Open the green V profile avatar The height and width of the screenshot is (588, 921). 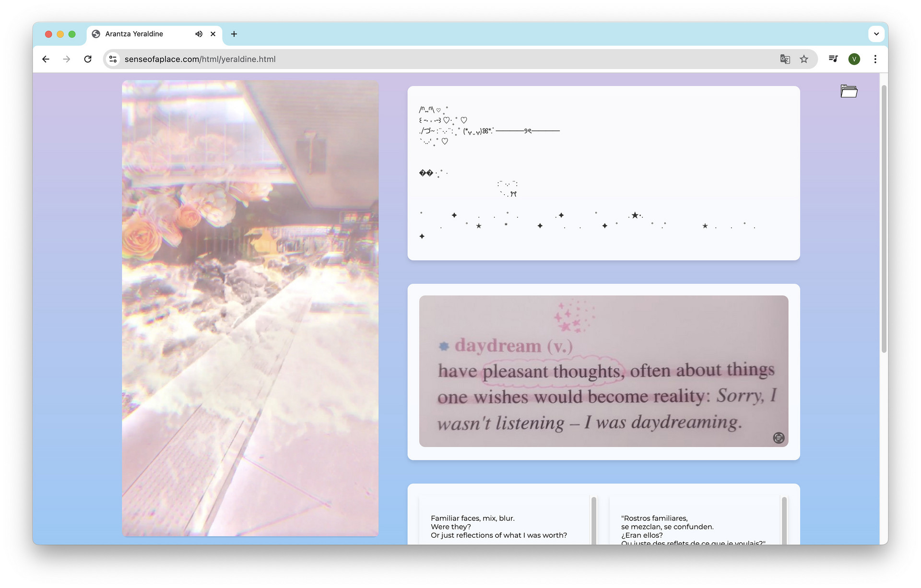(854, 59)
